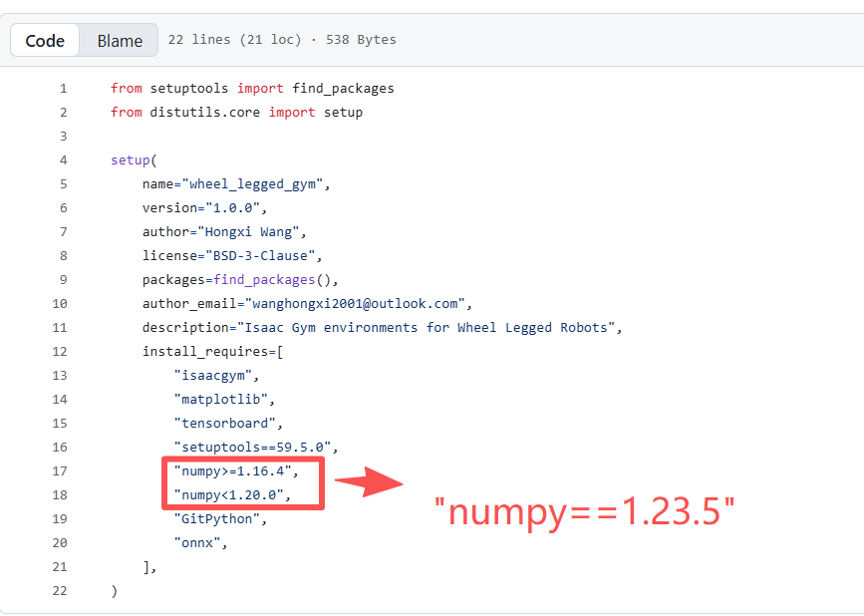This screenshot has width=864, height=616.
Task: Click 'distutils.core' in the second import line
Action: pyautogui.click(x=205, y=113)
